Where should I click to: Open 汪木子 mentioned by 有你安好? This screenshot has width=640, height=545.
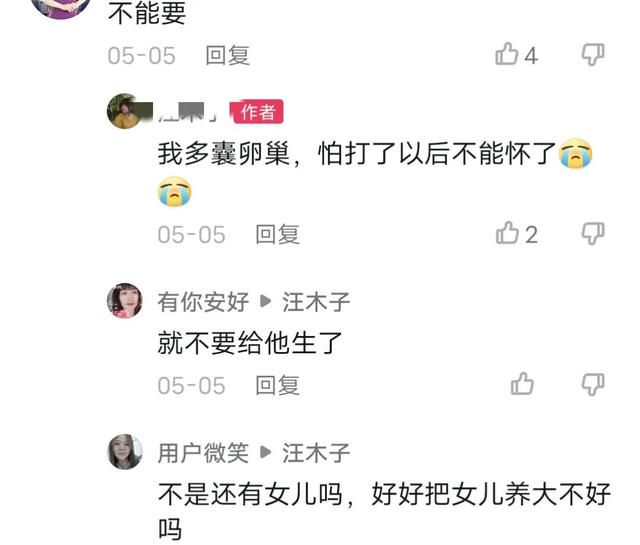(x=316, y=302)
